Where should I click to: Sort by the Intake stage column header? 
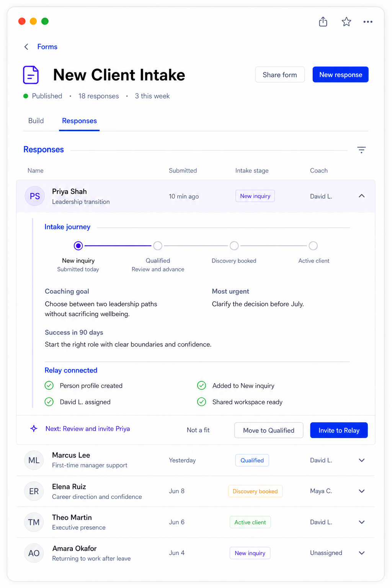click(252, 171)
